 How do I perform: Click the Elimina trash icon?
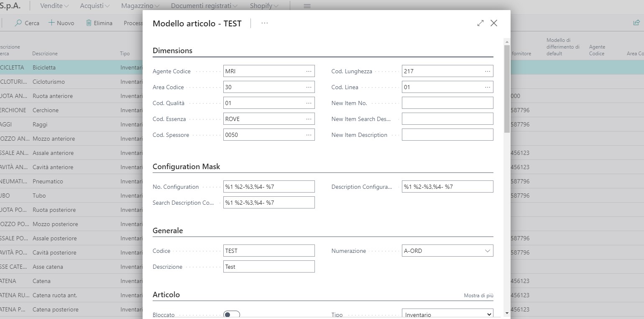pos(89,23)
